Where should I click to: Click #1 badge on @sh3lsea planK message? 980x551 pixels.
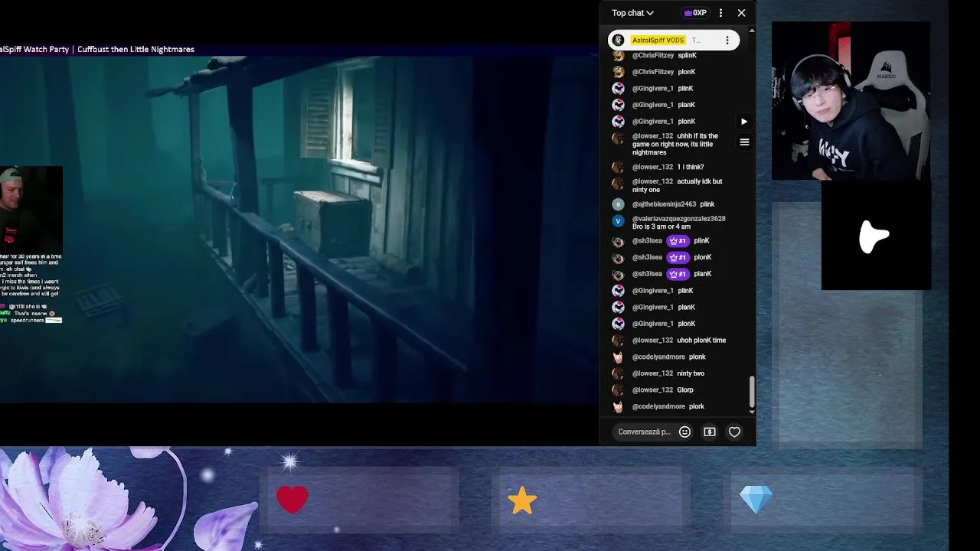pos(677,274)
